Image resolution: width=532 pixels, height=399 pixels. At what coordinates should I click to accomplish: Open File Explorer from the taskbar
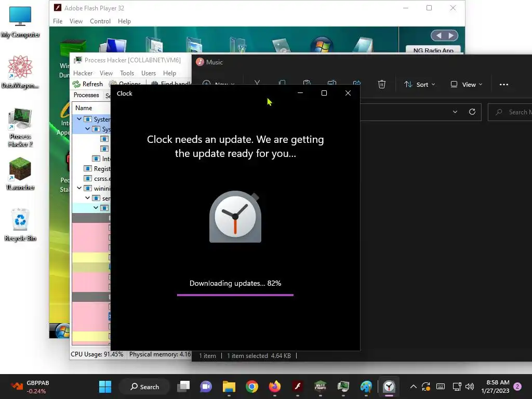pyautogui.click(x=229, y=387)
